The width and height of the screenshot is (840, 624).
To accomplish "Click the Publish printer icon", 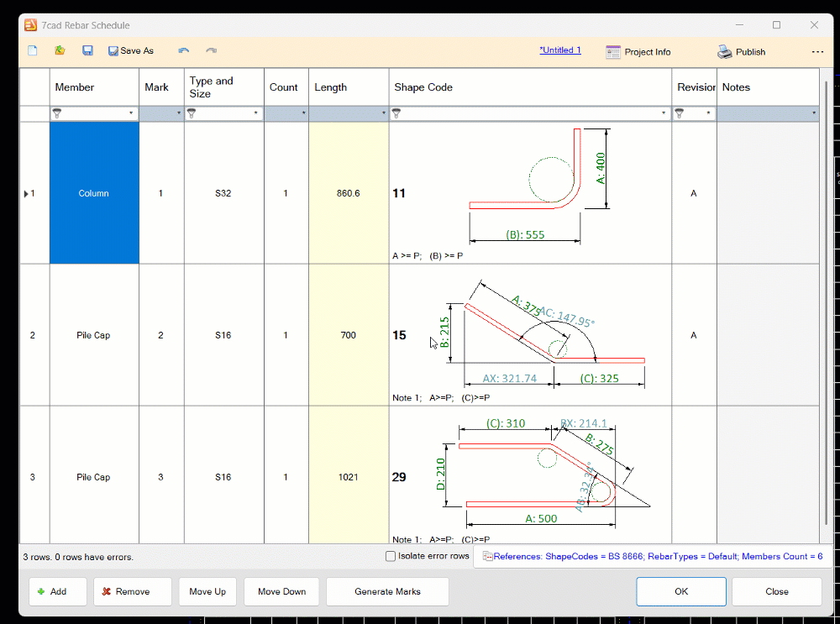I will 724,51.
